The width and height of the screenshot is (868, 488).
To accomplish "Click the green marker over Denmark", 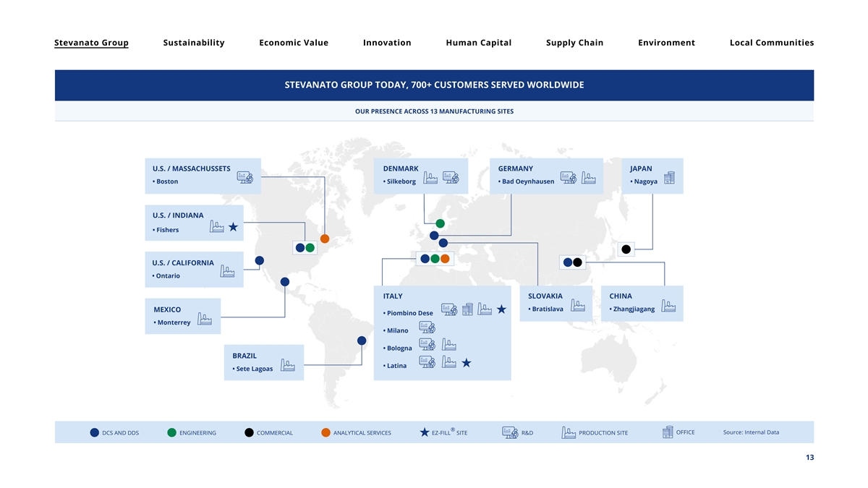I will pos(440,223).
